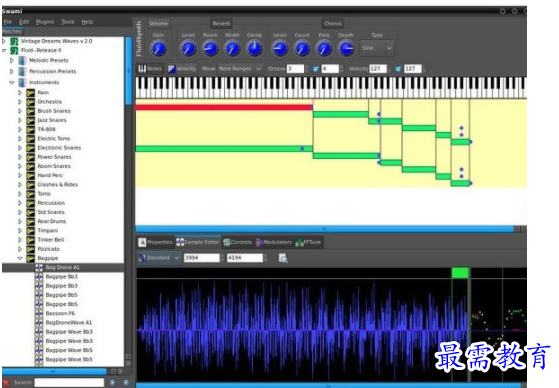Switch to the FFTune tab
The width and height of the screenshot is (559, 388).
point(308,242)
